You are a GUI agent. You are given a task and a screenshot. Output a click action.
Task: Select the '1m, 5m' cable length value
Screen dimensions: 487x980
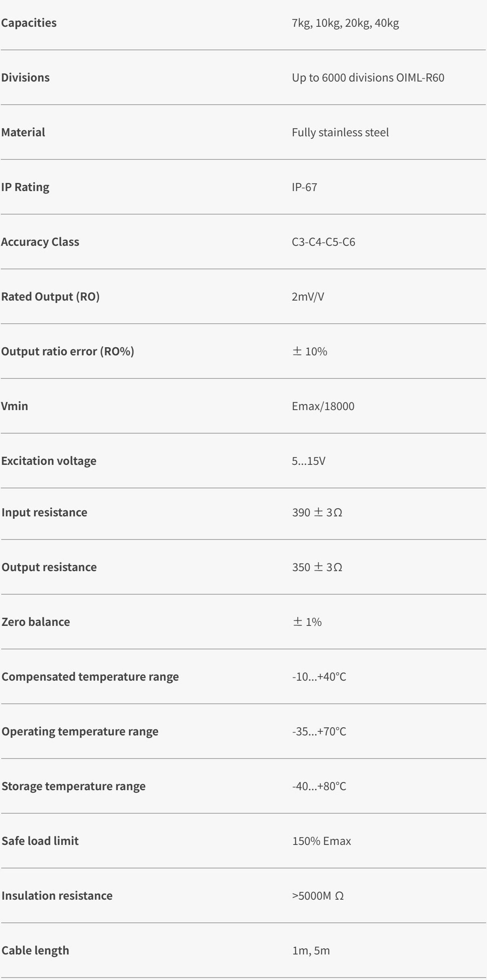(x=311, y=950)
